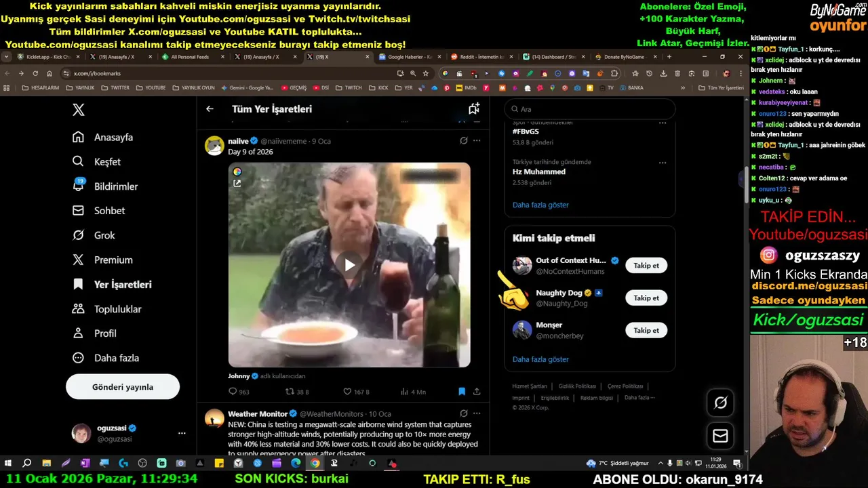This screenshot has width=868, height=488.
Task: Open options for the #FBvGS trend
Action: (663, 123)
